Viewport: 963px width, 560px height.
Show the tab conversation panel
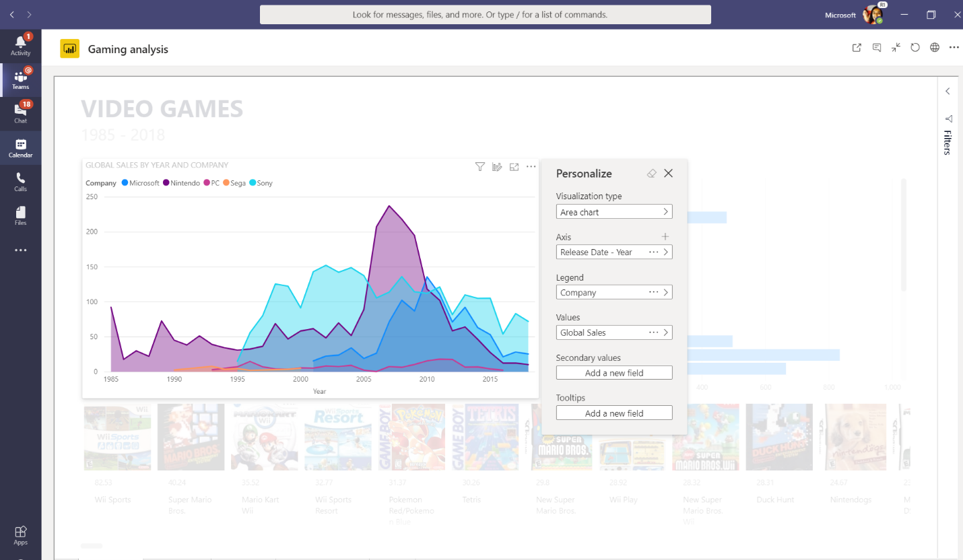(x=877, y=48)
